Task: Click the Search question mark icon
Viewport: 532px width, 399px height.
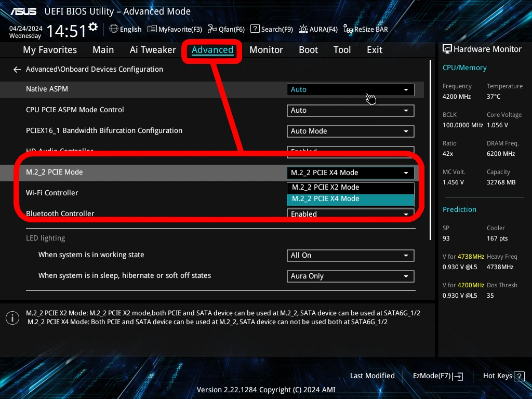Action: coord(255,29)
